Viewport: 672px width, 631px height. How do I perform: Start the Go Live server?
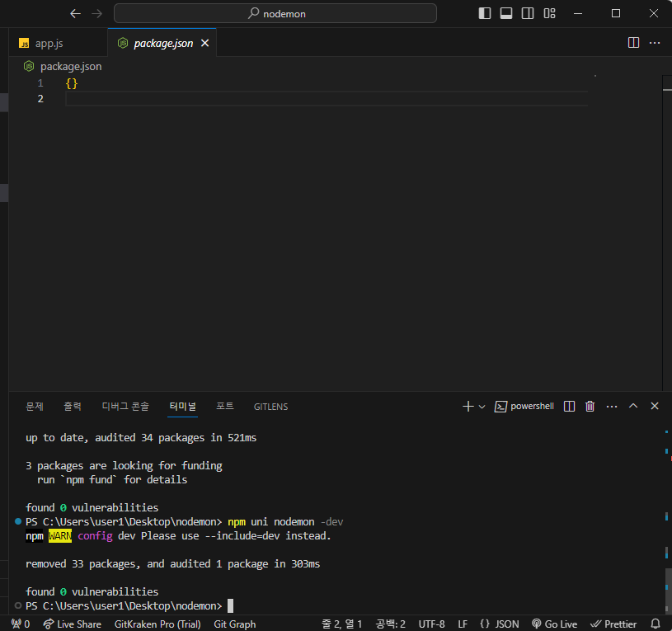tap(554, 624)
